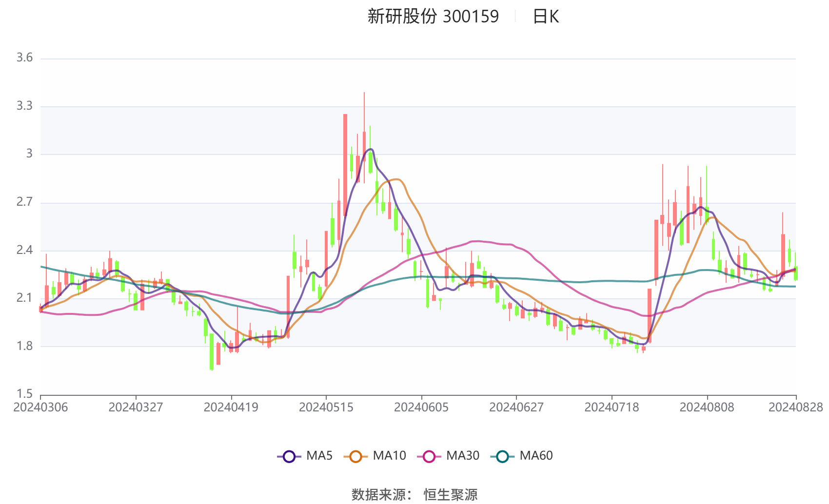The width and height of the screenshot is (829, 504).
Task: Click the tallest red candlestick near 3.25
Action: tap(345, 165)
